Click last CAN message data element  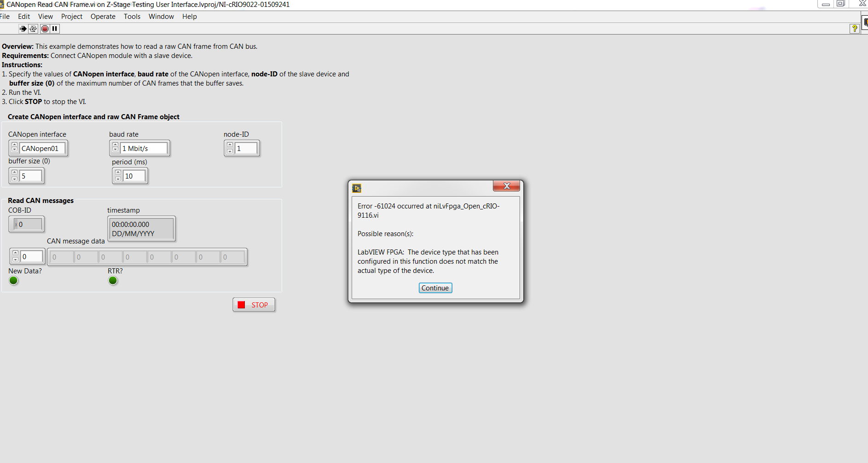click(x=232, y=257)
